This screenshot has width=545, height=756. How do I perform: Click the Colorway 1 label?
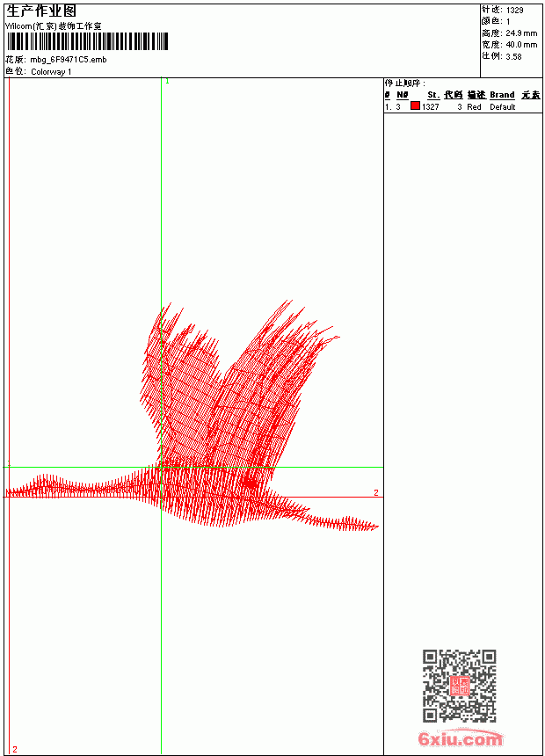coord(51,72)
